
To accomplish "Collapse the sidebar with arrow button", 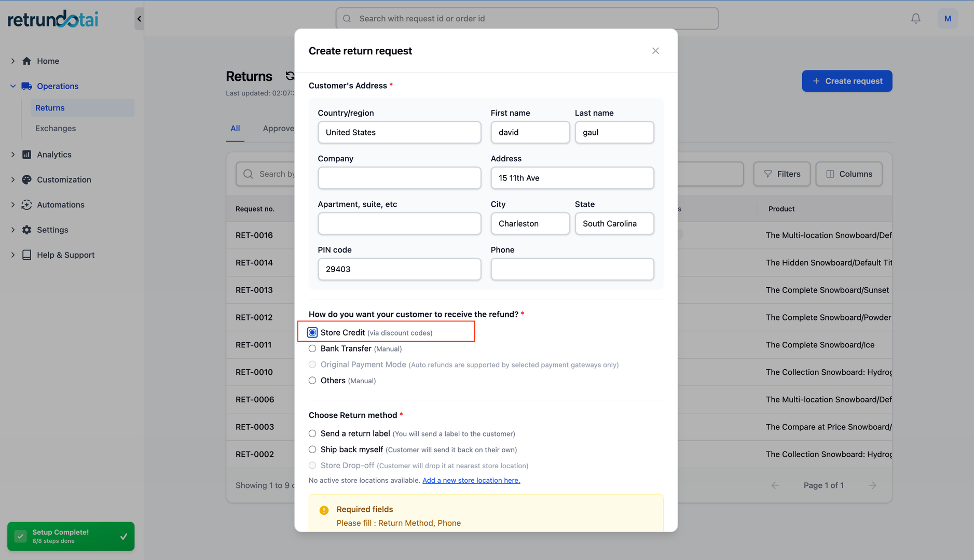I will click(139, 19).
